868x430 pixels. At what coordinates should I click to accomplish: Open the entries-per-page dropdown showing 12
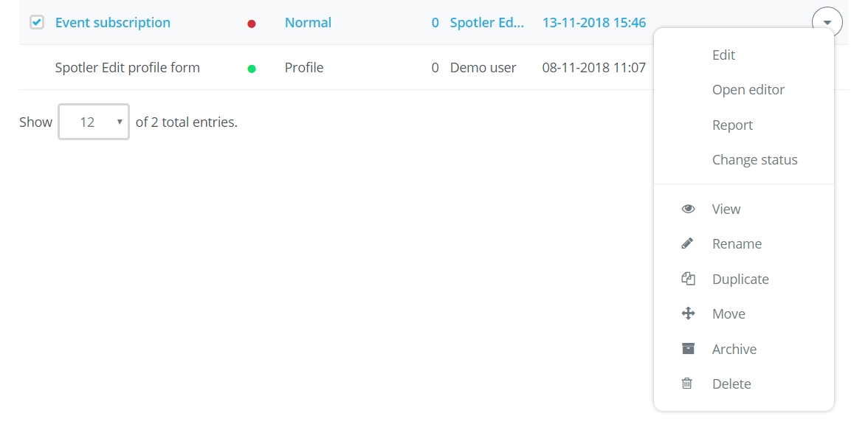point(94,122)
